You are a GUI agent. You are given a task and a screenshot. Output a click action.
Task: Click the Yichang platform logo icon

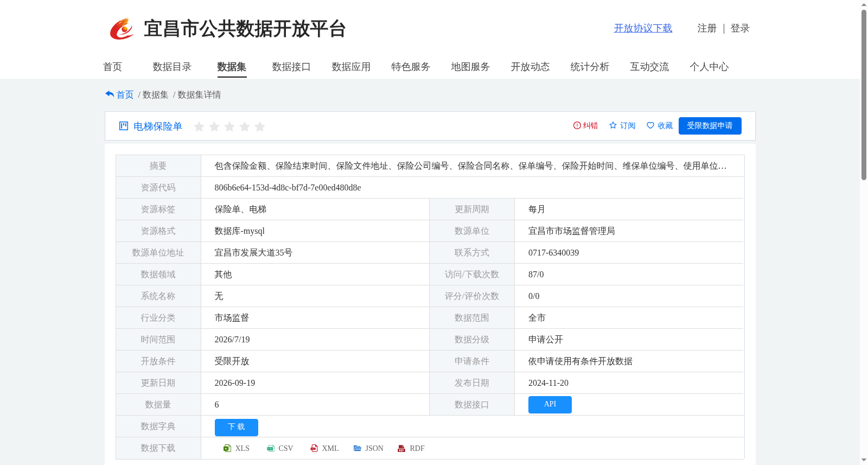click(x=122, y=29)
